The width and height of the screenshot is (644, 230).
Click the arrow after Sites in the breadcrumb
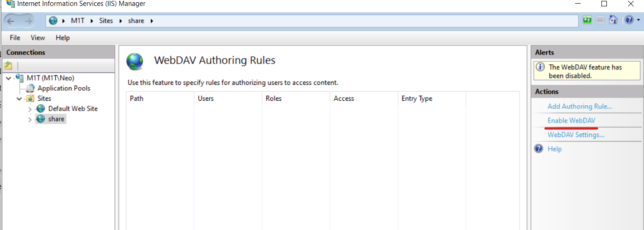tap(120, 21)
